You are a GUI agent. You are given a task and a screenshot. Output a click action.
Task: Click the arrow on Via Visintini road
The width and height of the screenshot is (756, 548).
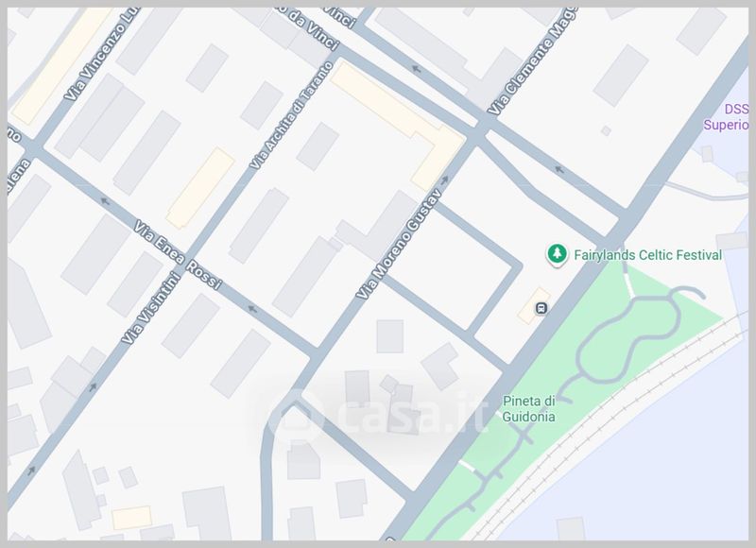tap(92, 386)
